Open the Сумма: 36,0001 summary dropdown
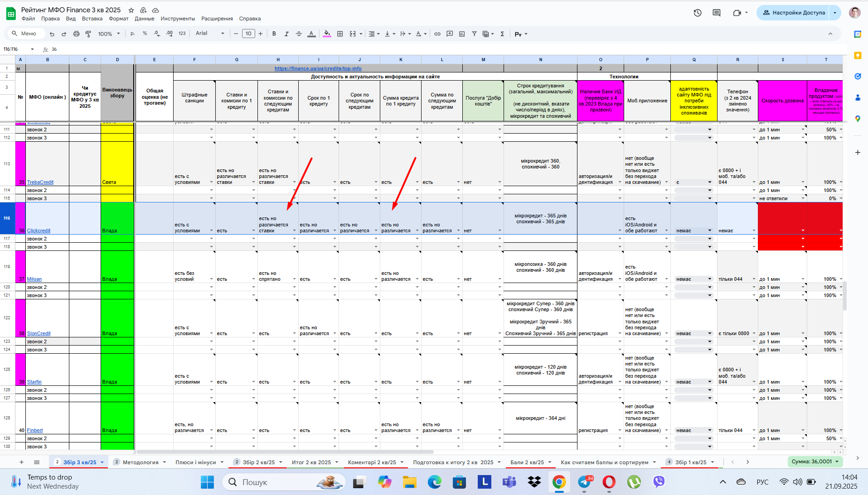The image size is (868, 495). [815, 461]
